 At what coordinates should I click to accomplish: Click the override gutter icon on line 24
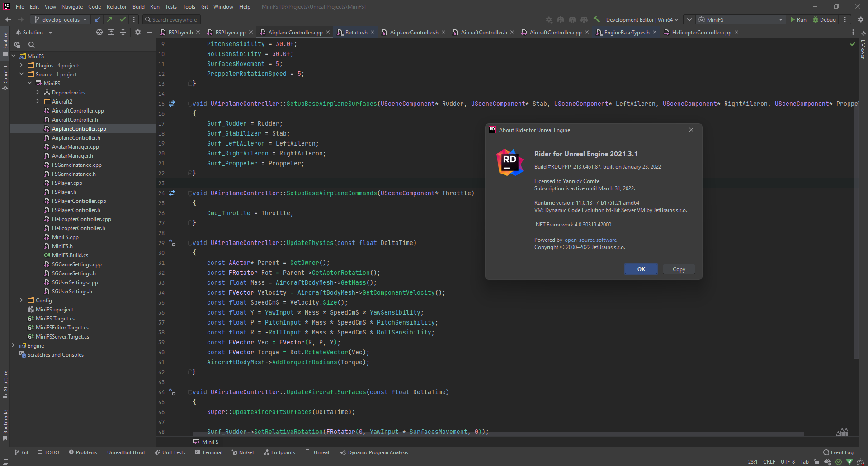click(x=172, y=193)
